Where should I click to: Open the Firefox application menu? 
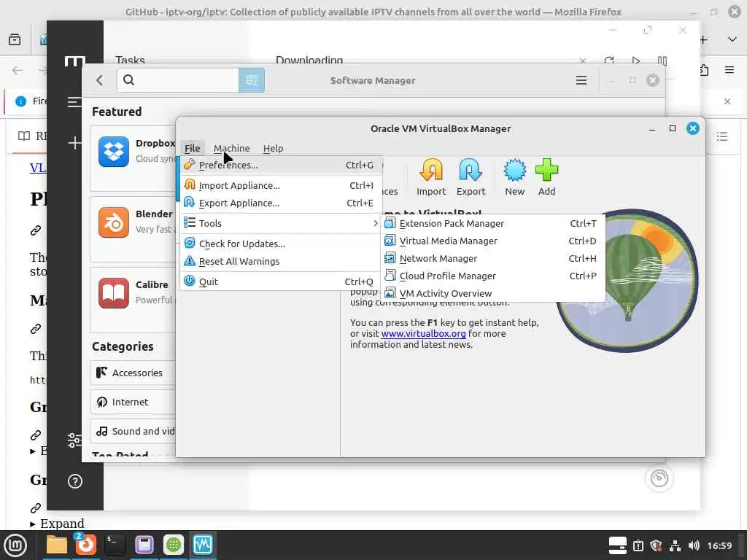point(729,70)
